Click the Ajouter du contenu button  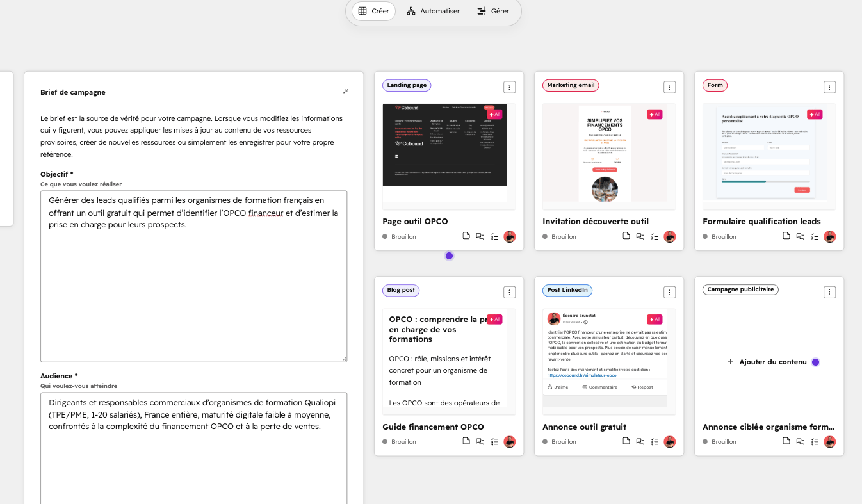767,362
